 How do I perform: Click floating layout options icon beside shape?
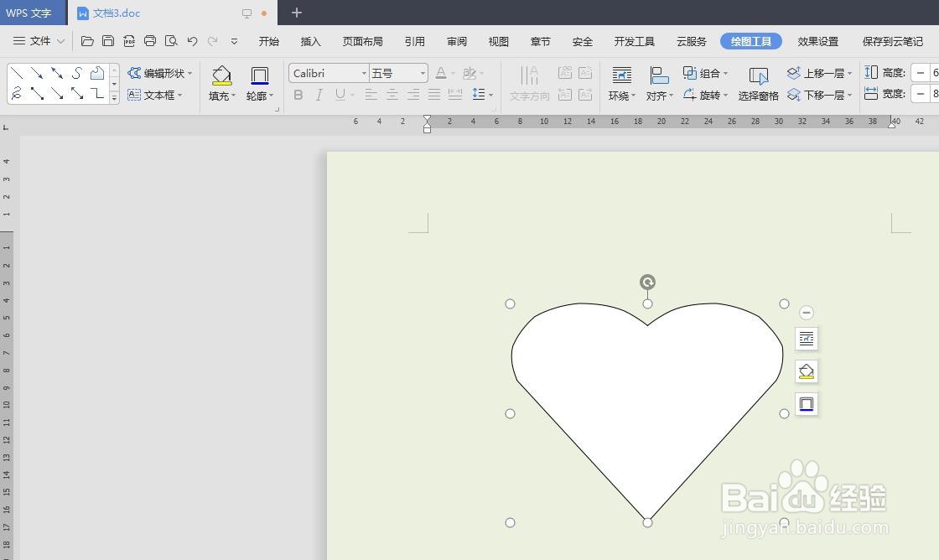point(806,339)
